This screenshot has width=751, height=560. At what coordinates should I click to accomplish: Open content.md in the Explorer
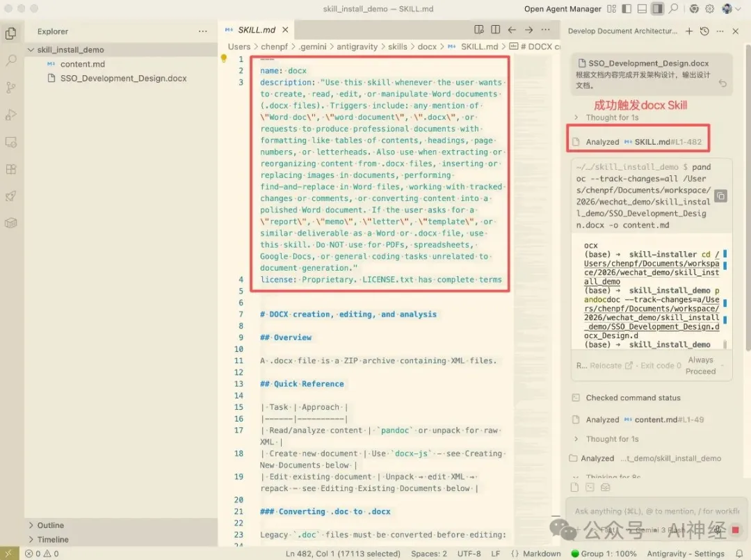point(82,64)
